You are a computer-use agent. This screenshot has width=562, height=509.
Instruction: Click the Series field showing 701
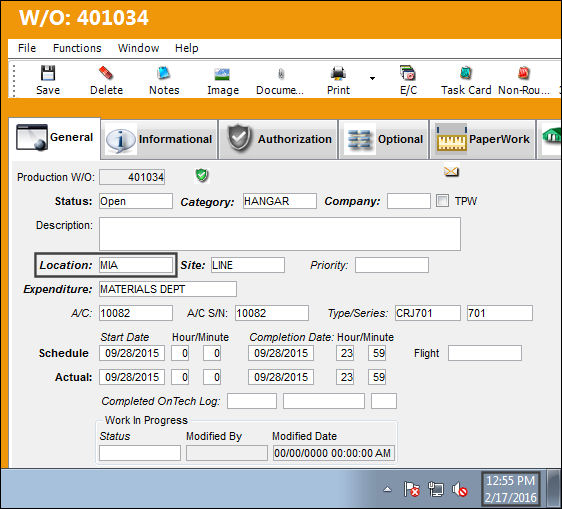[500, 313]
